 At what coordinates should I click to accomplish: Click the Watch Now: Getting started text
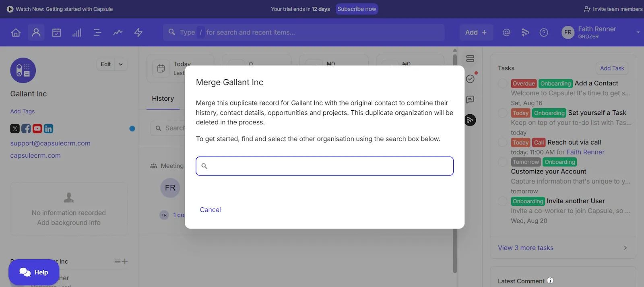click(x=64, y=9)
